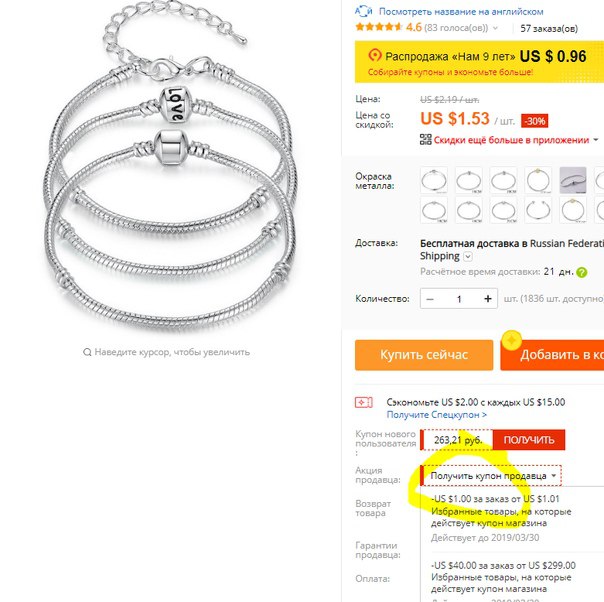Image resolution: width=604 pixels, height=602 pixels.
Task: Open the Получите Спецкупон link
Action: point(437,415)
